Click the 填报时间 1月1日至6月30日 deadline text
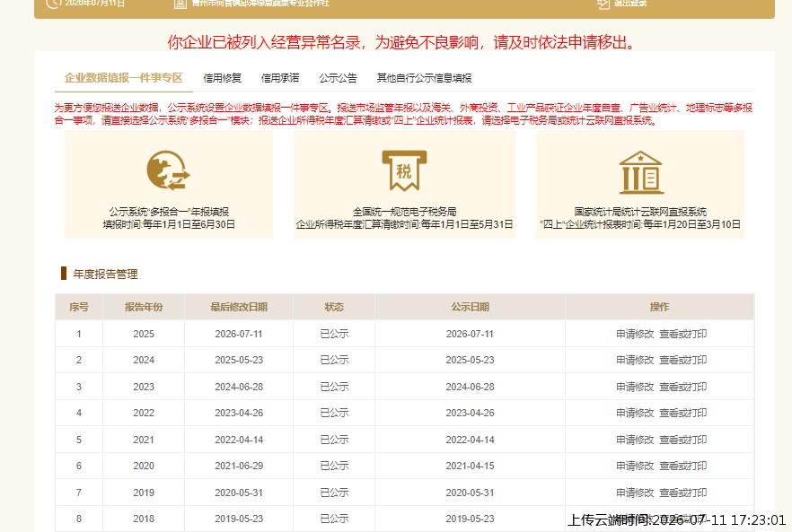 point(169,224)
